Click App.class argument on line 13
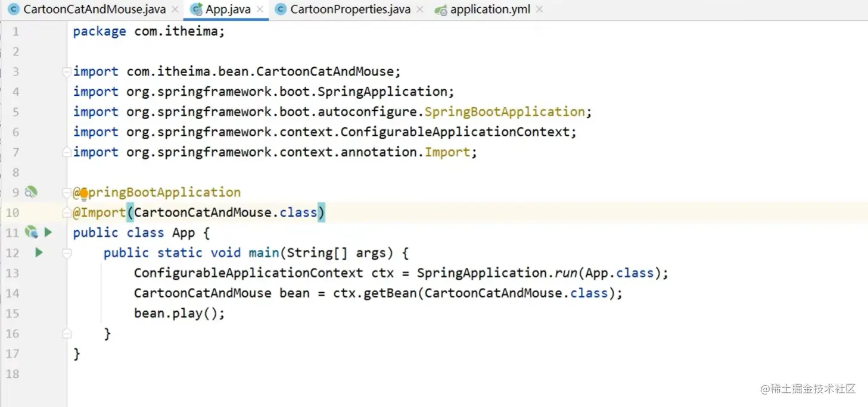 point(620,273)
